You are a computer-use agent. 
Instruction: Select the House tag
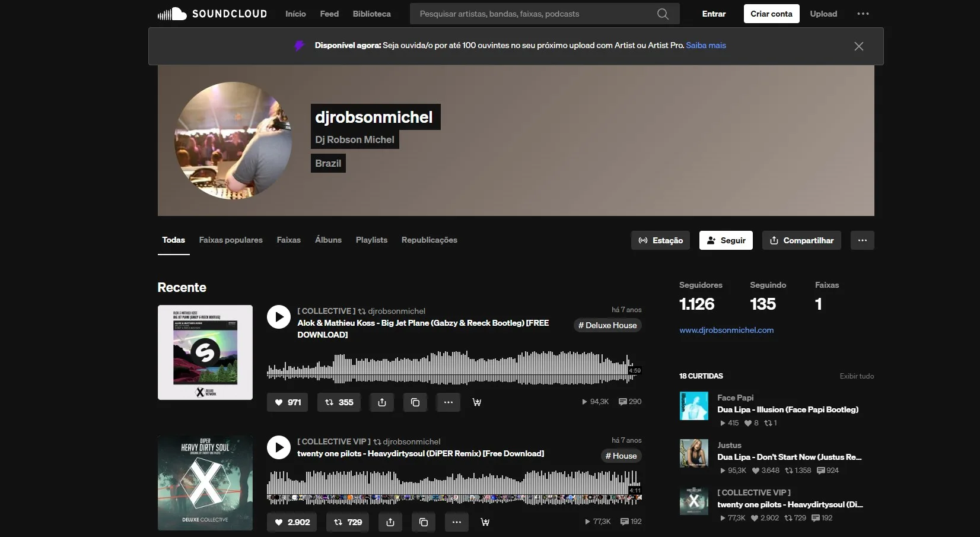tap(621, 456)
